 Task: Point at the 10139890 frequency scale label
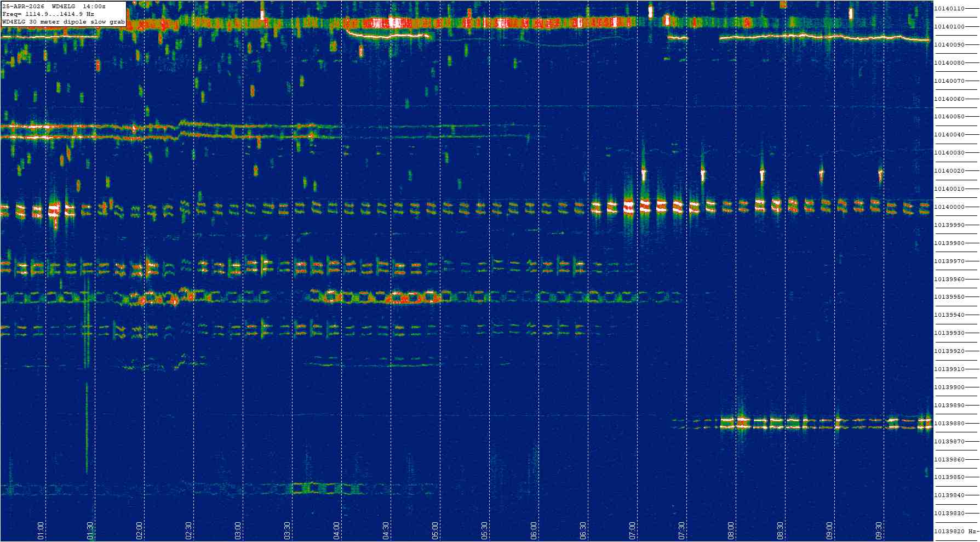[x=949, y=406]
